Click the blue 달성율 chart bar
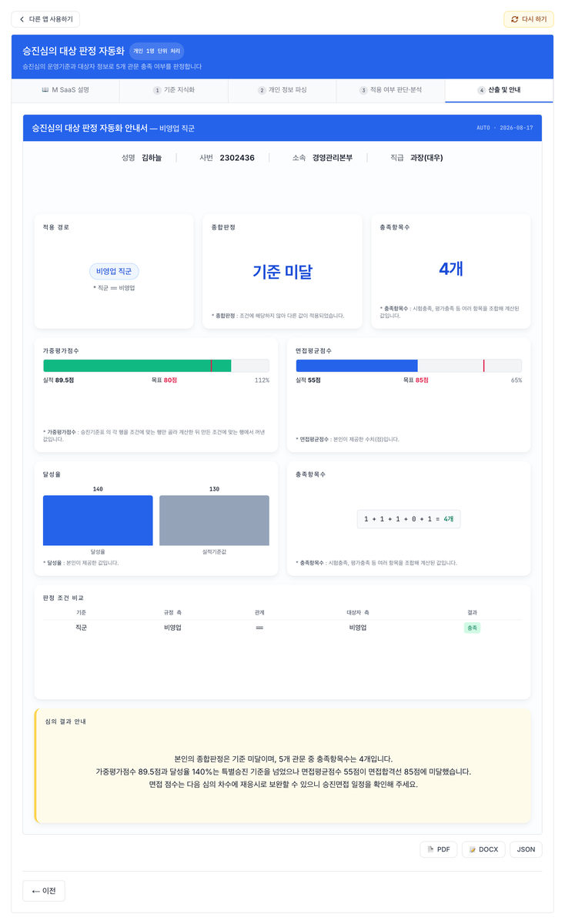The width and height of the screenshot is (565, 924). (98, 521)
